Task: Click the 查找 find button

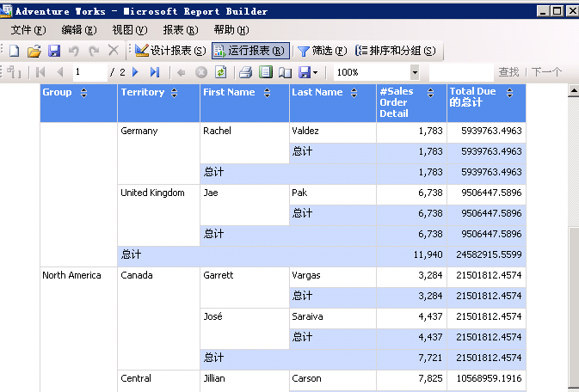Action: [508, 73]
